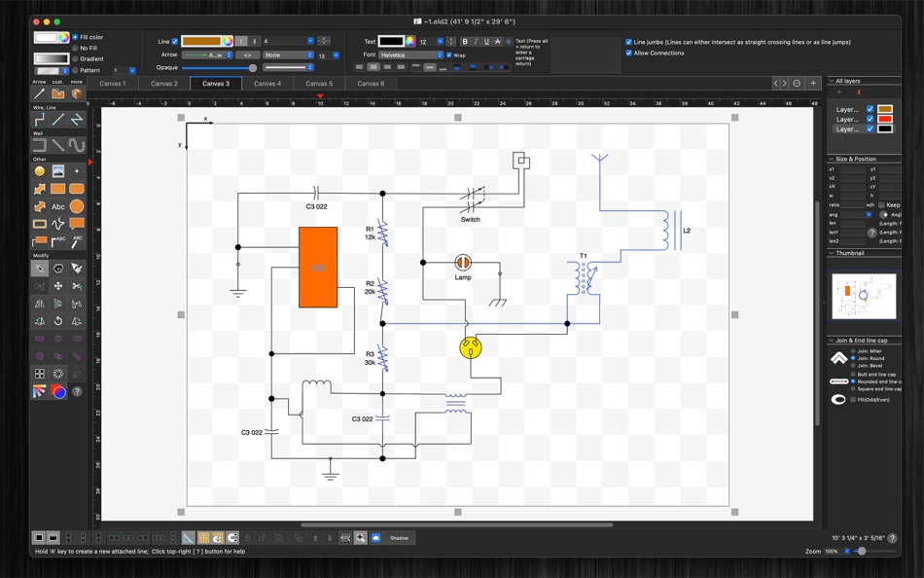Click the canvas preview thumbnail

[864, 296]
